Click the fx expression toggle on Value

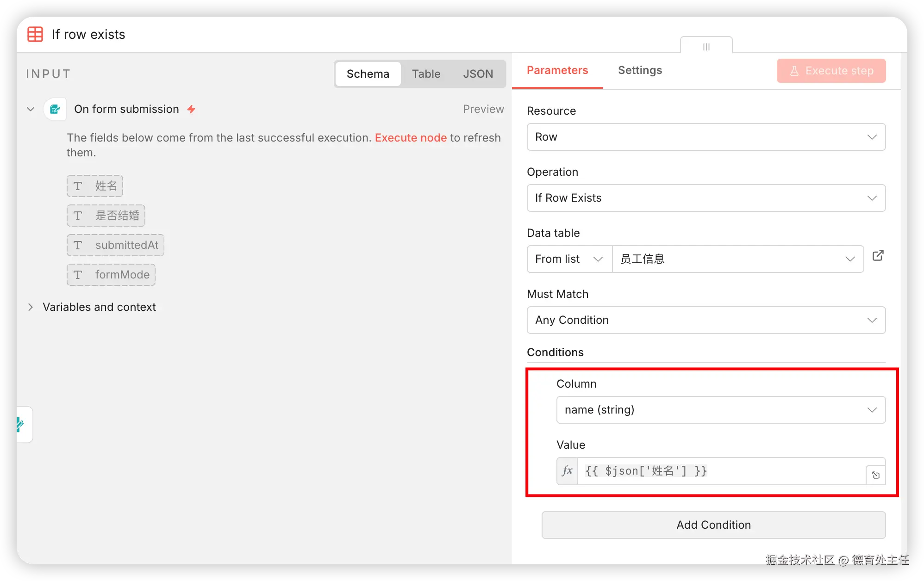point(567,471)
